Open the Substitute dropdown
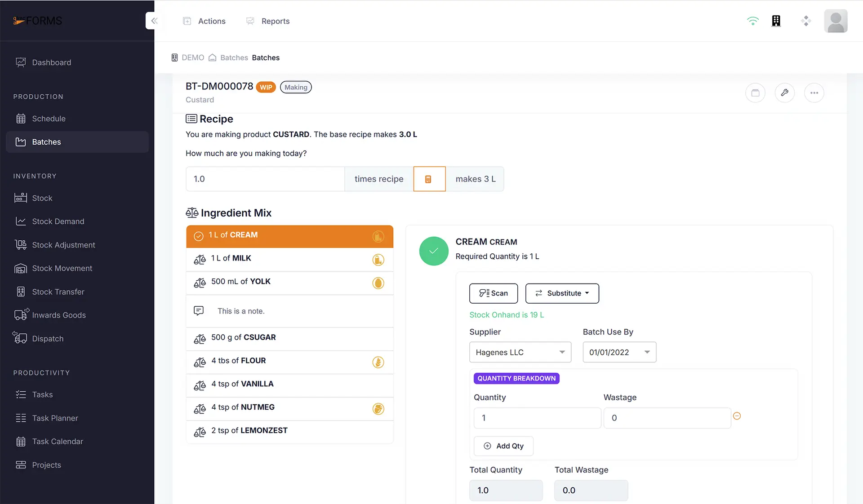Image resolution: width=863 pixels, height=504 pixels. point(562,293)
